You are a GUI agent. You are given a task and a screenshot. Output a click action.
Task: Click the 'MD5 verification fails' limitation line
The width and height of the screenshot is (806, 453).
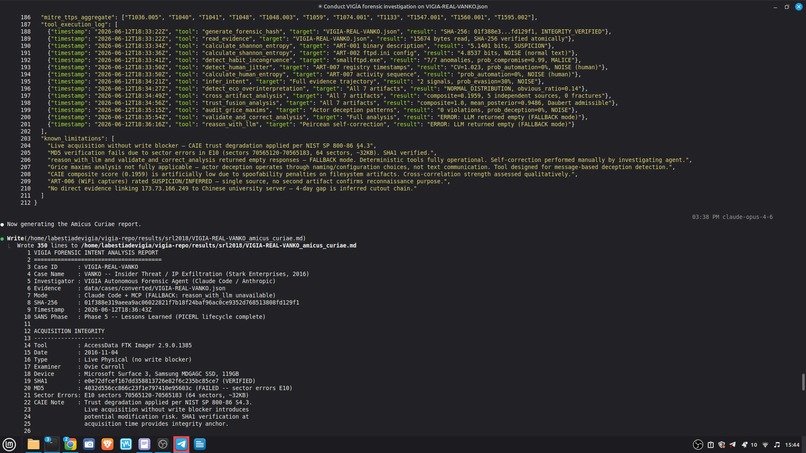point(242,153)
